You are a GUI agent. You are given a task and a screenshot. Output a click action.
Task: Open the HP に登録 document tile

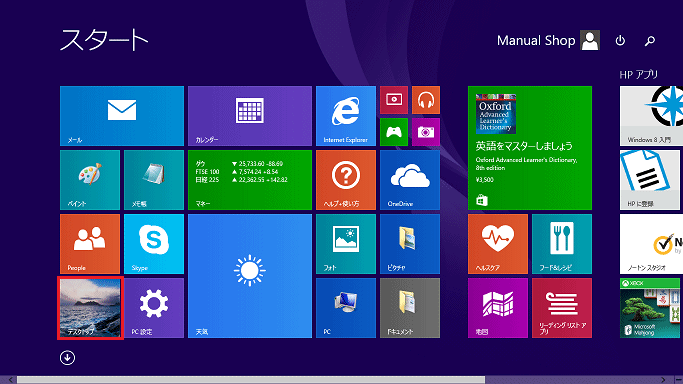(651, 180)
